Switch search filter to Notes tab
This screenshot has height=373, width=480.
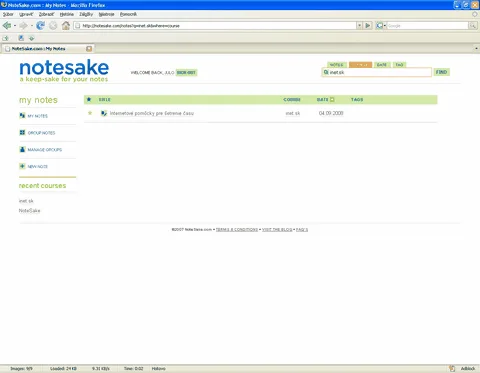(337, 65)
